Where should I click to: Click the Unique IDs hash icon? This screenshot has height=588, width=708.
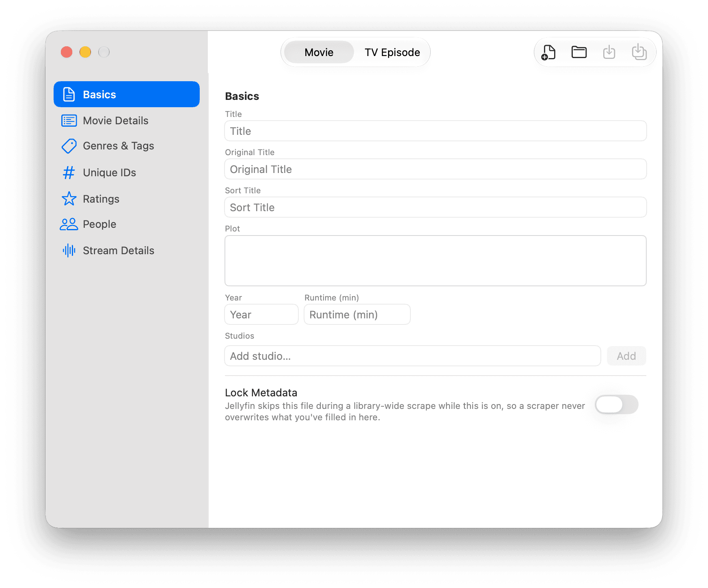pos(69,173)
